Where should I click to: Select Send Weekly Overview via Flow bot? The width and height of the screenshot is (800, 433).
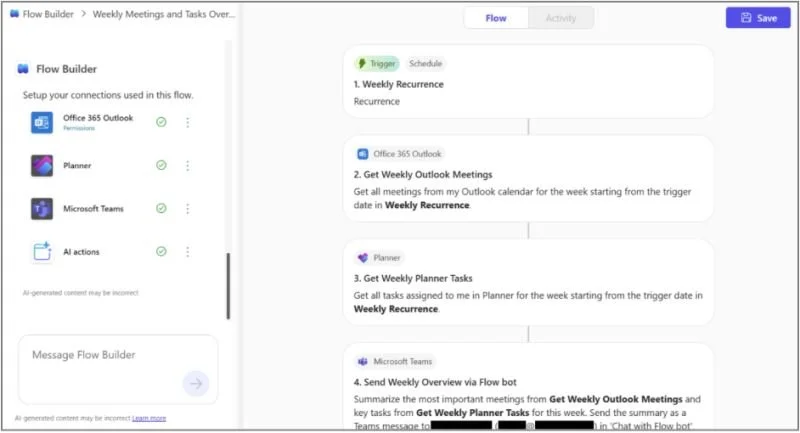(435, 382)
